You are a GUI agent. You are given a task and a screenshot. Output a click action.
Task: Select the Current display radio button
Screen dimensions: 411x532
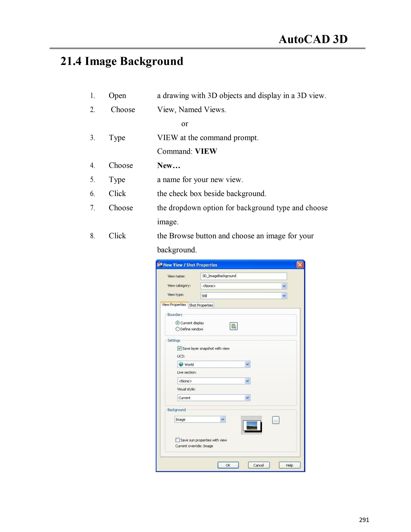[177, 323]
